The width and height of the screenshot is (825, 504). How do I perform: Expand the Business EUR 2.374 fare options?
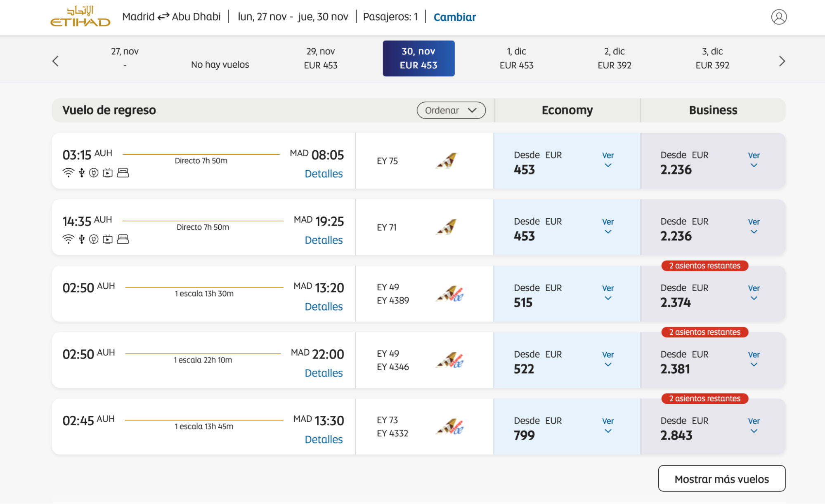(x=754, y=292)
